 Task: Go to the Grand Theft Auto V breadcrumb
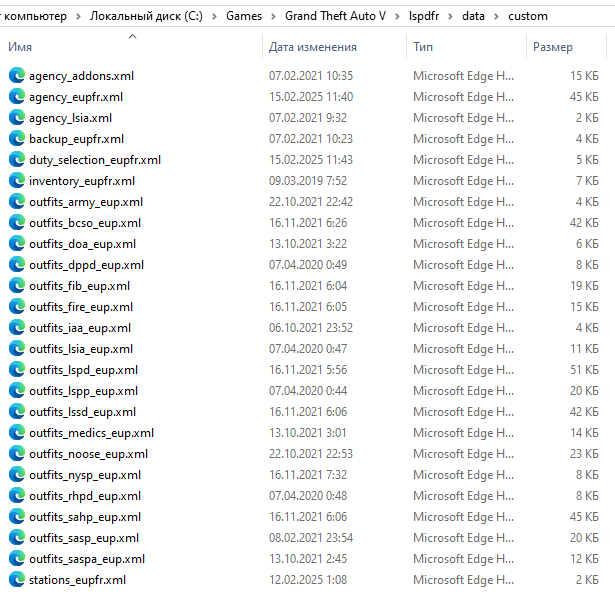pyautogui.click(x=335, y=16)
